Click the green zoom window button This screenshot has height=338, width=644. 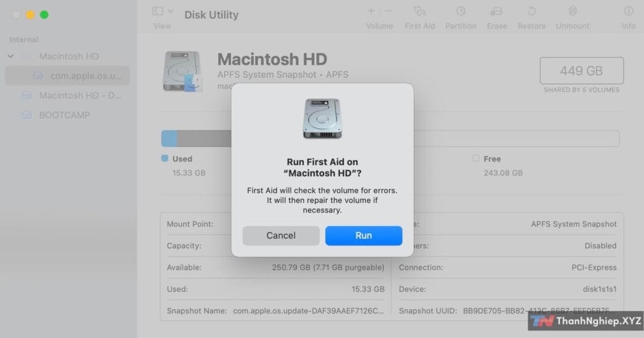tap(44, 15)
